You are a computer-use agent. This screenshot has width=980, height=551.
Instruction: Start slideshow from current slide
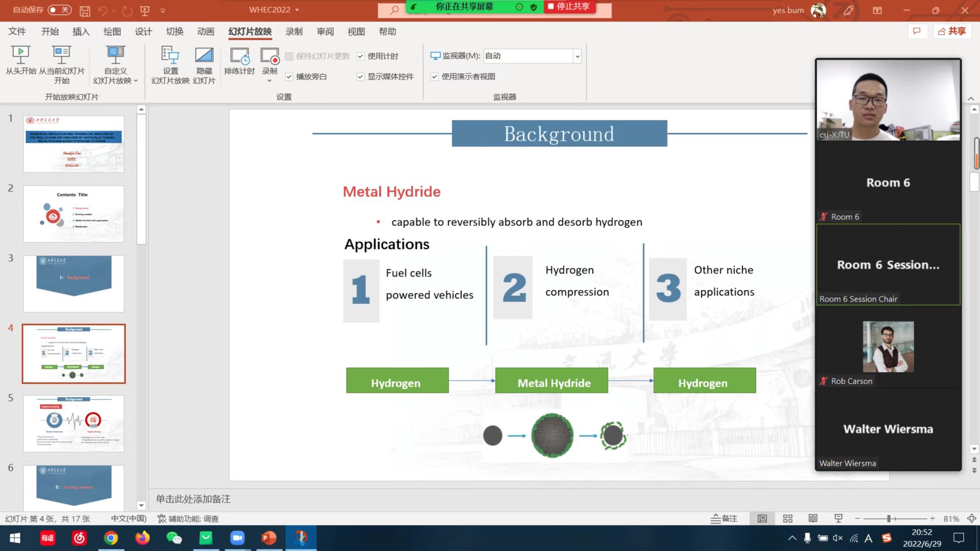pos(61,54)
